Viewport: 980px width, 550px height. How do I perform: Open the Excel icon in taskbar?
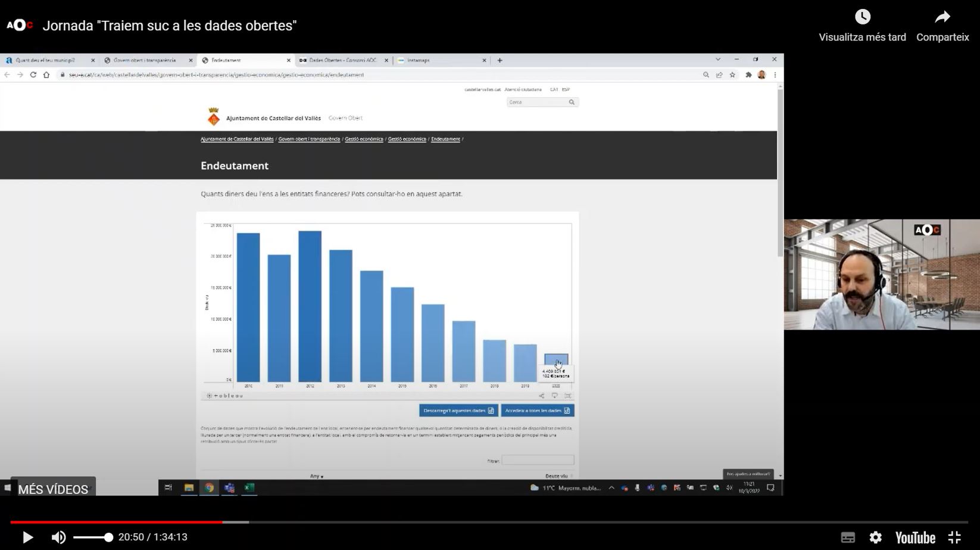(x=249, y=487)
